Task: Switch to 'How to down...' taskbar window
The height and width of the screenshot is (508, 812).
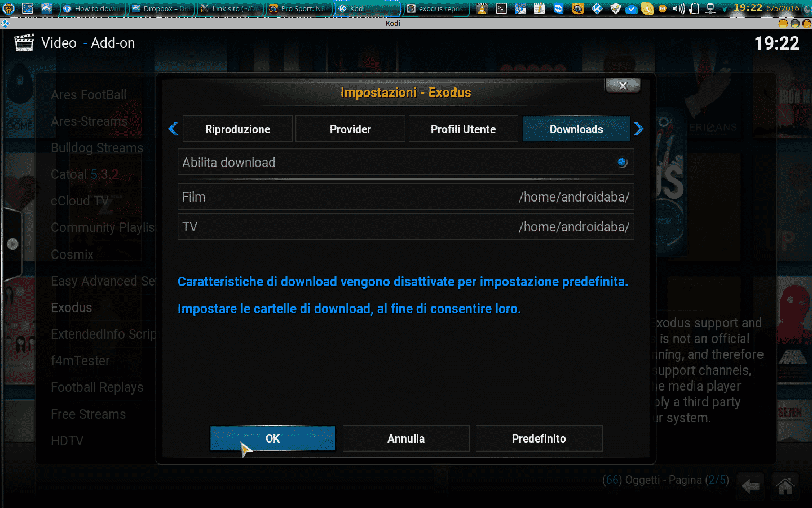Action: (x=94, y=8)
